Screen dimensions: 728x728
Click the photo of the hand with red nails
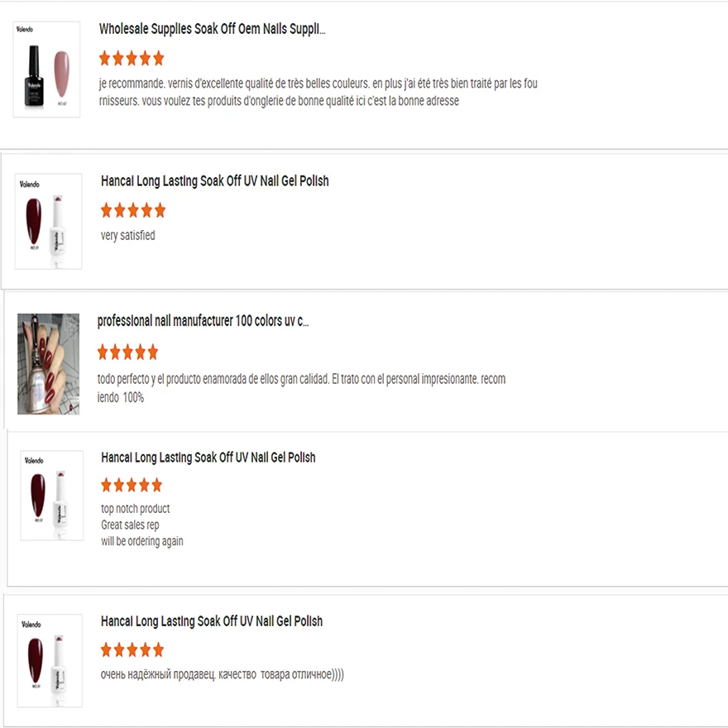pyautogui.click(x=49, y=363)
